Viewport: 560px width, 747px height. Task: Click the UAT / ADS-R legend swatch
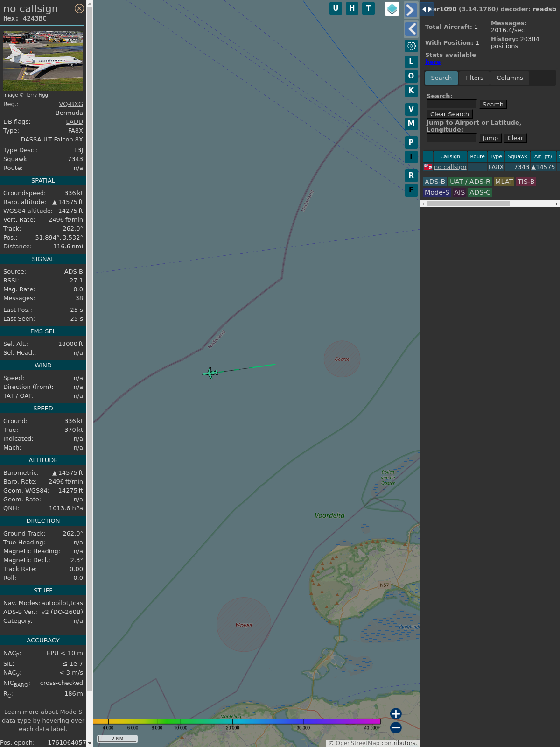(x=470, y=182)
